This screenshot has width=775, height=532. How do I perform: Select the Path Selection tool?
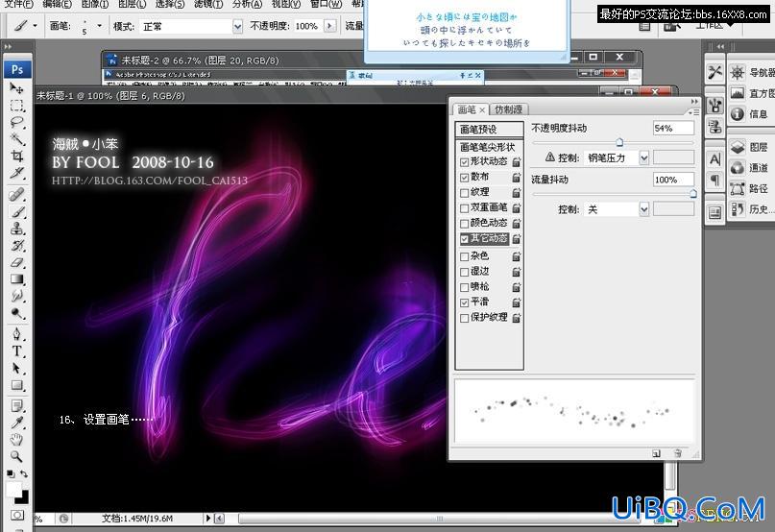point(16,369)
